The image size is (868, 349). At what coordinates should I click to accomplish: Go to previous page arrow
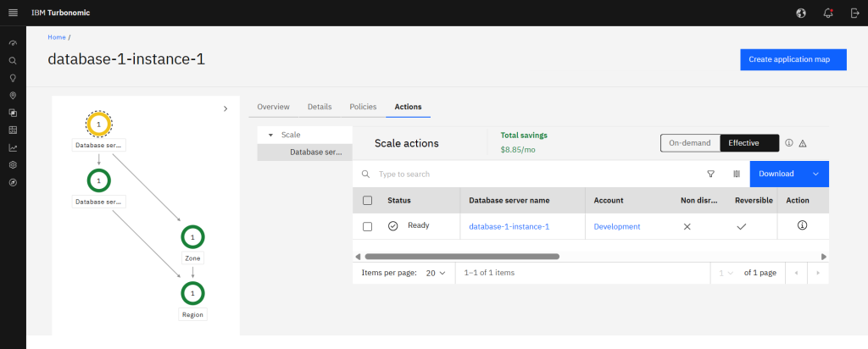click(x=796, y=273)
